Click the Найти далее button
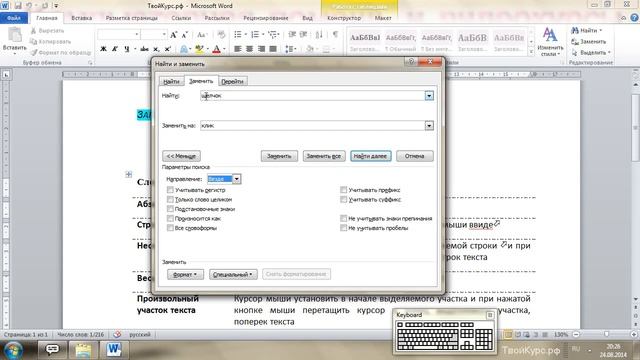 (370, 156)
